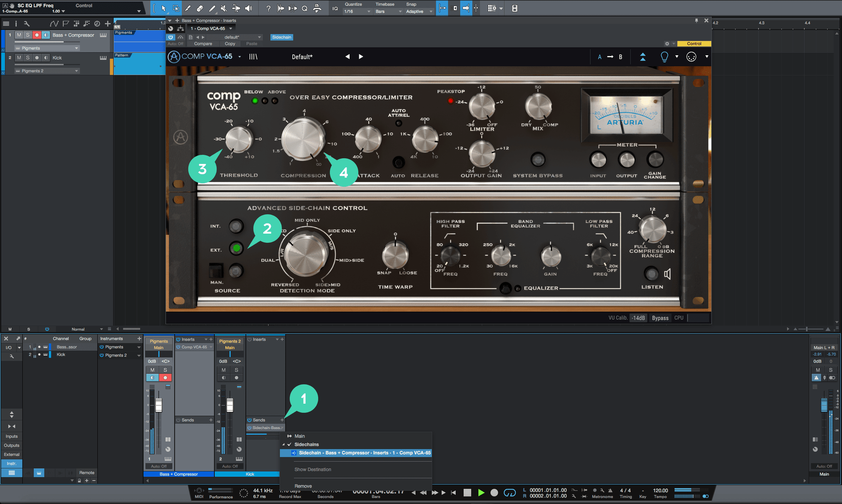Toggle the plugin power bypass button
Image resolution: width=842 pixels, height=504 pixels.
(171, 37)
